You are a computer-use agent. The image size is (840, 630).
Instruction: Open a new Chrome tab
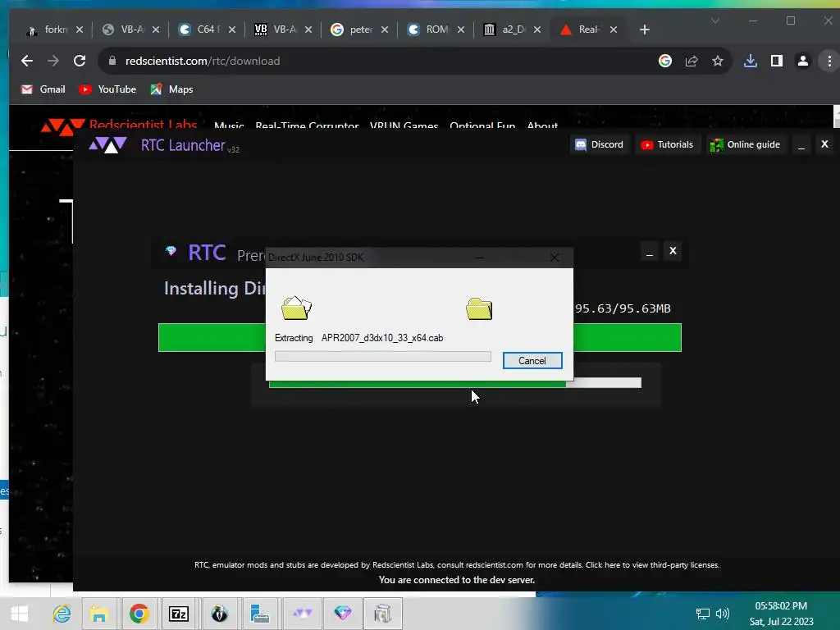pyautogui.click(x=645, y=30)
